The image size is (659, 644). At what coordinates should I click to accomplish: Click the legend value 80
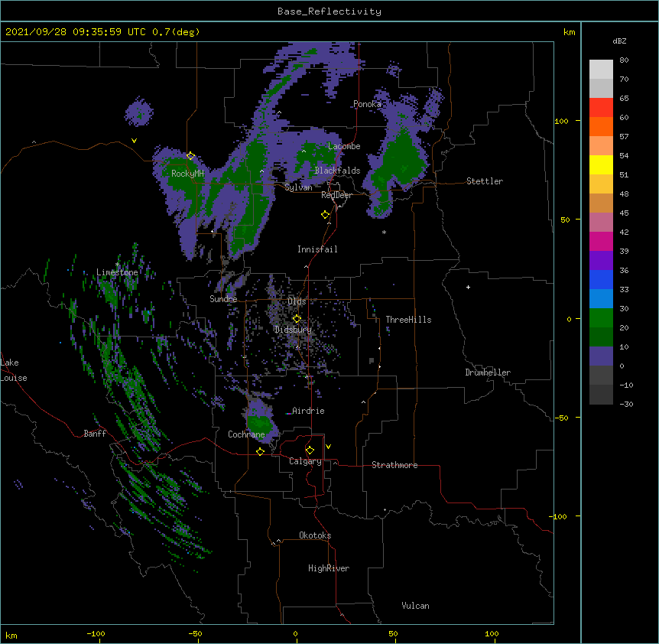tap(624, 60)
